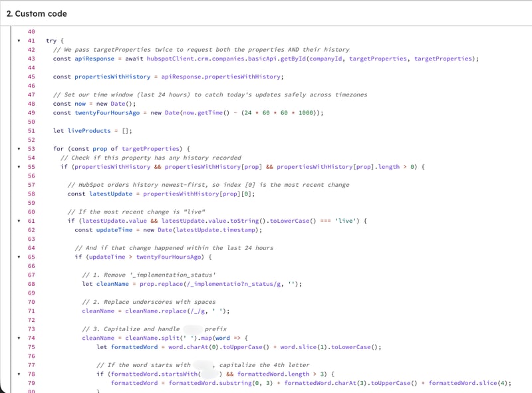Click comment '1. Remove _implementation_status'

pyautogui.click(x=148, y=275)
